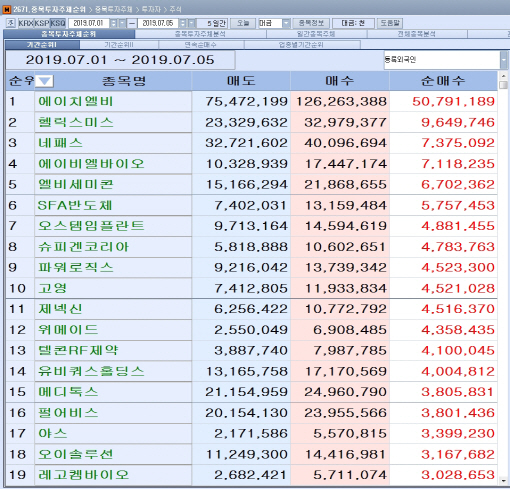Image resolution: width=510 pixels, height=489 pixels.
Task: Click the stock name 레고켐바이오
Action: click(x=83, y=475)
